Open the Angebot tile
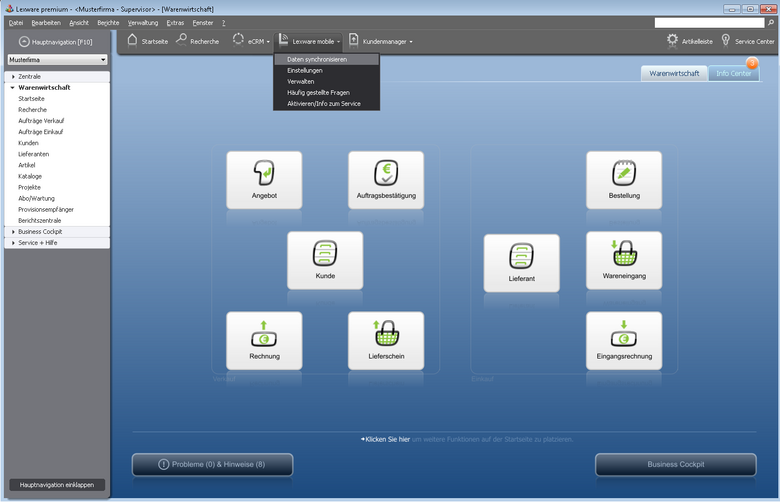 point(264,180)
